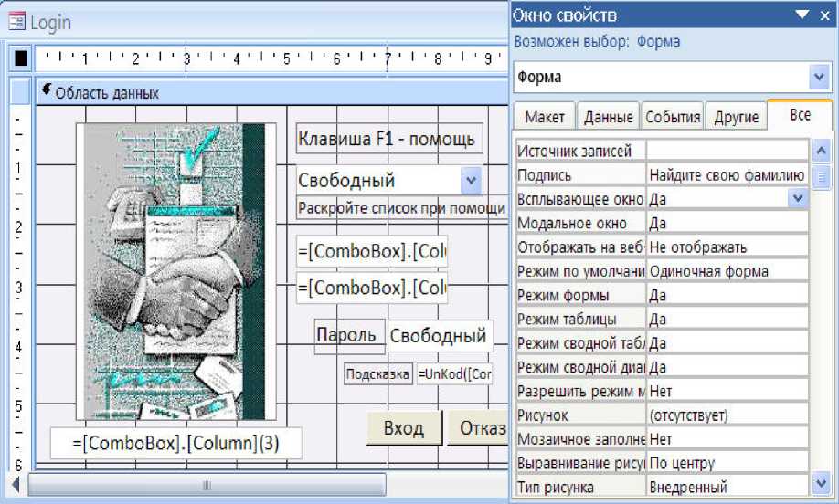The image size is (839, 504).
Task: Click the Подпись value Найдите свою фамилию
Action: [727, 174]
